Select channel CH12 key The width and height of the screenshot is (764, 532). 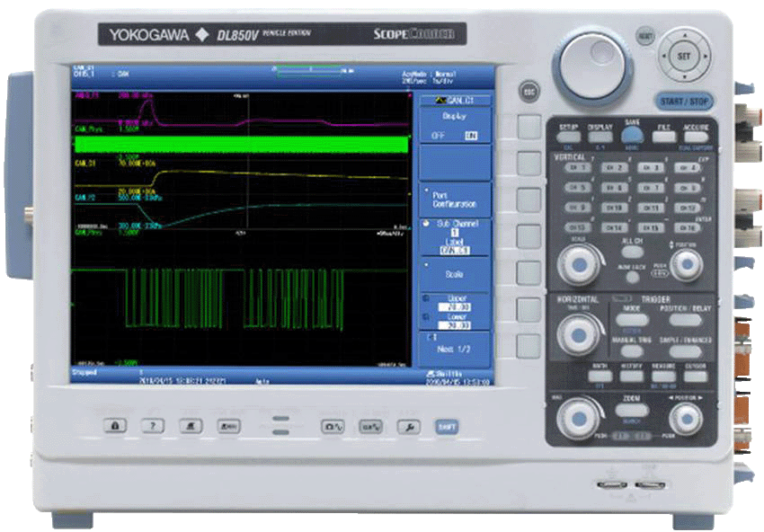tap(687, 208)
